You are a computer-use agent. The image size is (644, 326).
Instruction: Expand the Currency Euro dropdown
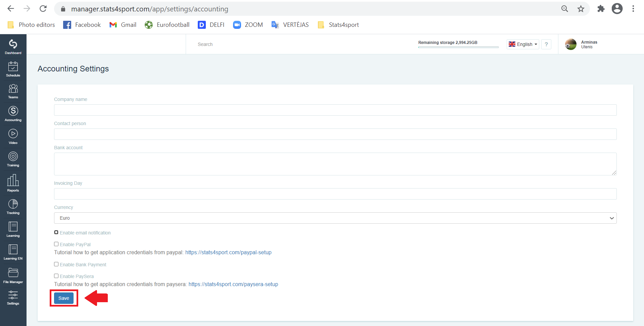(335, 218)
